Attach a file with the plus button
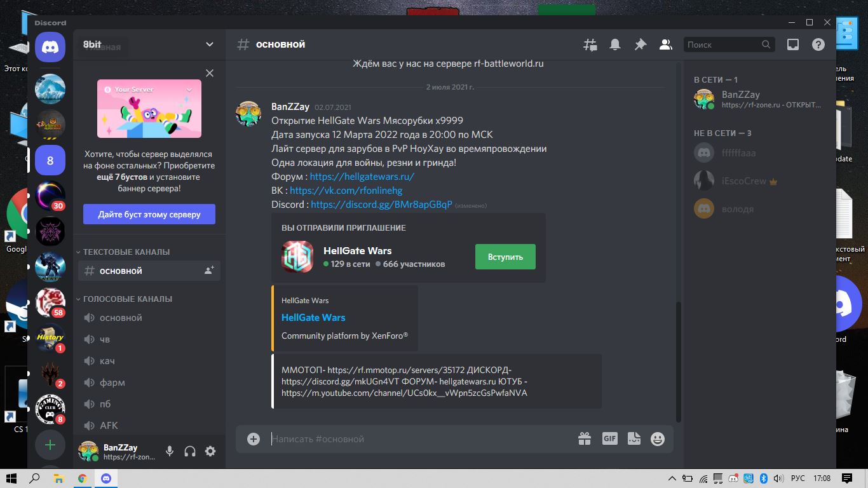868x488 pixels. (x=254, y=439)
